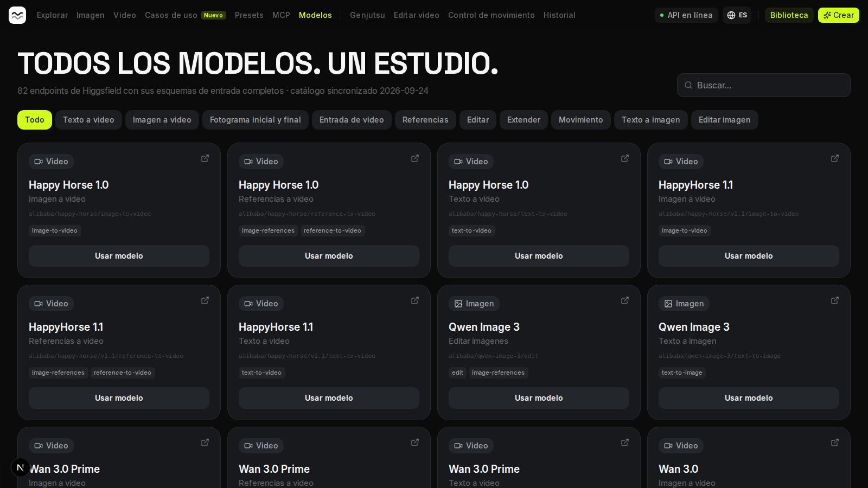The width and height of the screenshot is (868, 488).
Task: Open the Next.js dev tools badge
Action: pyautogui.click(x=21, y=467)
